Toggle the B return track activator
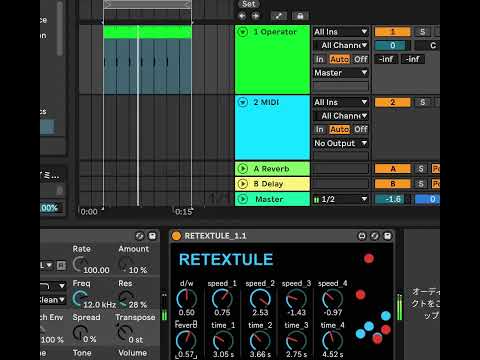The image size is (480, 360). click(x=393, y=184)
